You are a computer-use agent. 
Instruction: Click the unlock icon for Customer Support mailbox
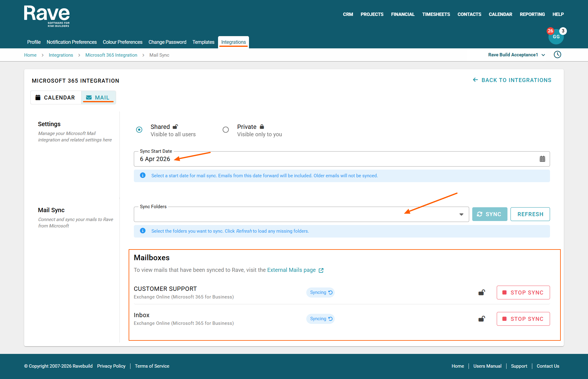pos(481,293)
